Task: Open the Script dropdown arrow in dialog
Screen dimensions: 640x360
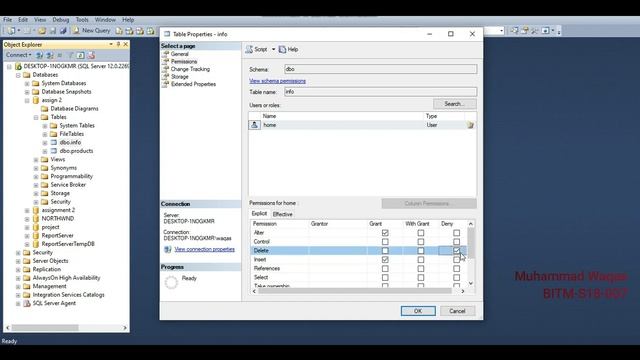Action: (273, 49)
